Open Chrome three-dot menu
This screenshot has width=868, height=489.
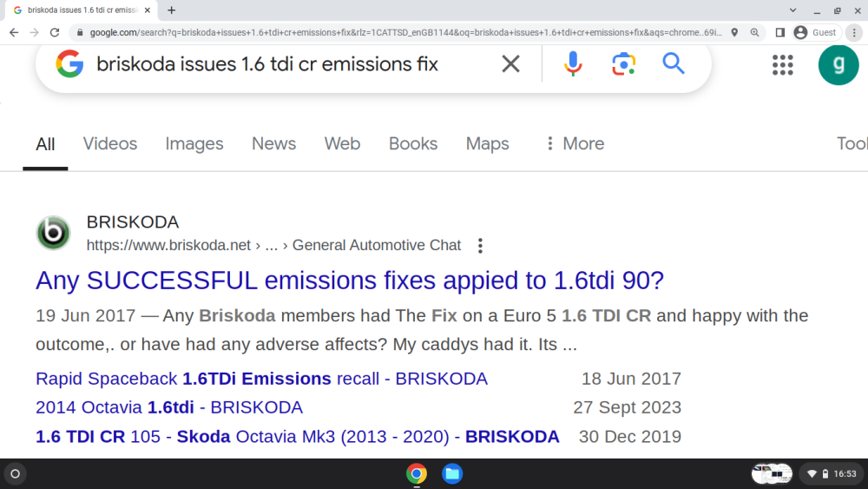pyautogui.click(x=854, y=33)
